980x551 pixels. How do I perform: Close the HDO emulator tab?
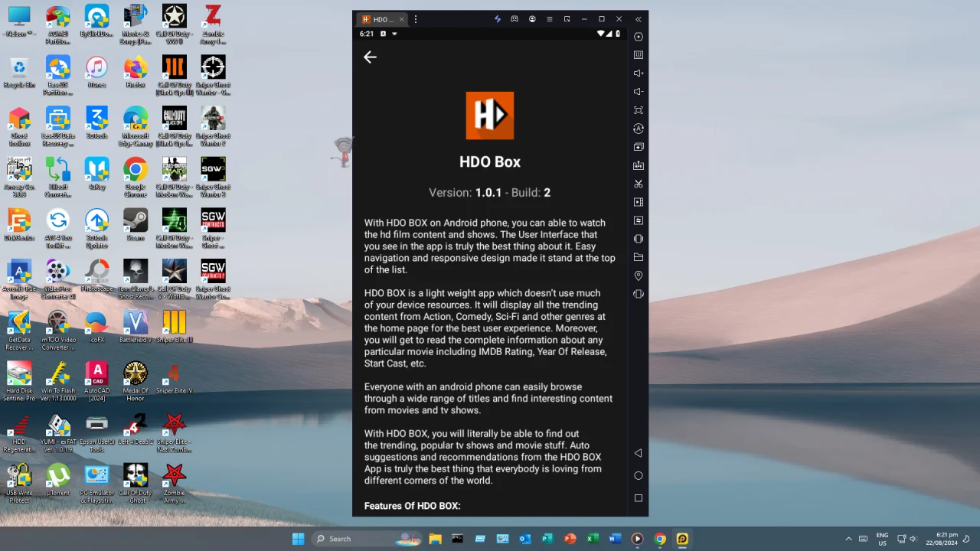coord(401,19)
